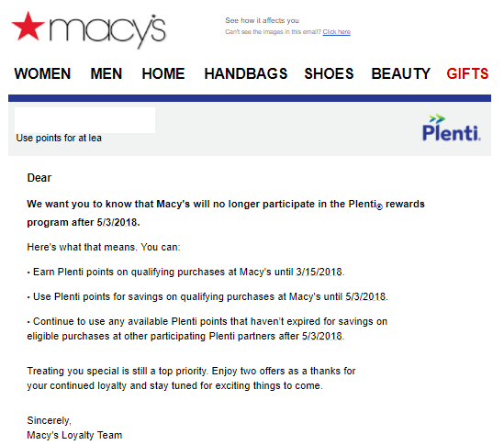The width and height of the screenshot is (504, 445).
Task: Click the bold Plenti rewards announcement
Action: (226, 213)
